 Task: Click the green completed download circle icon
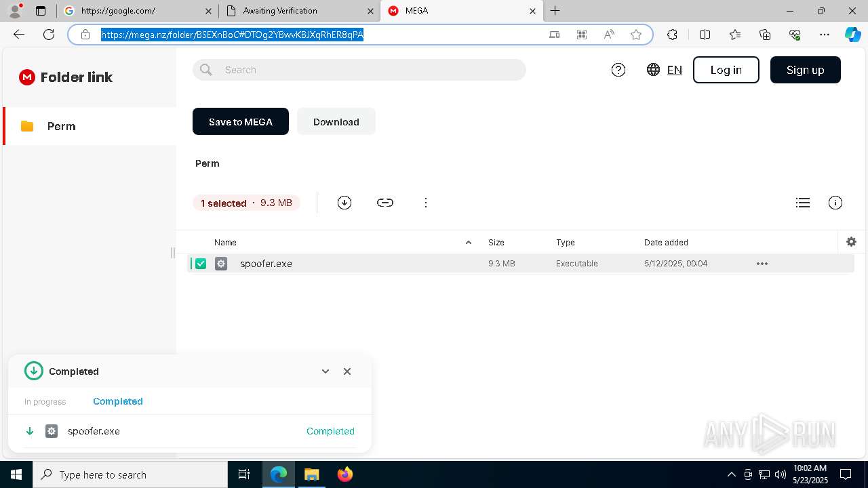[34, 371]
